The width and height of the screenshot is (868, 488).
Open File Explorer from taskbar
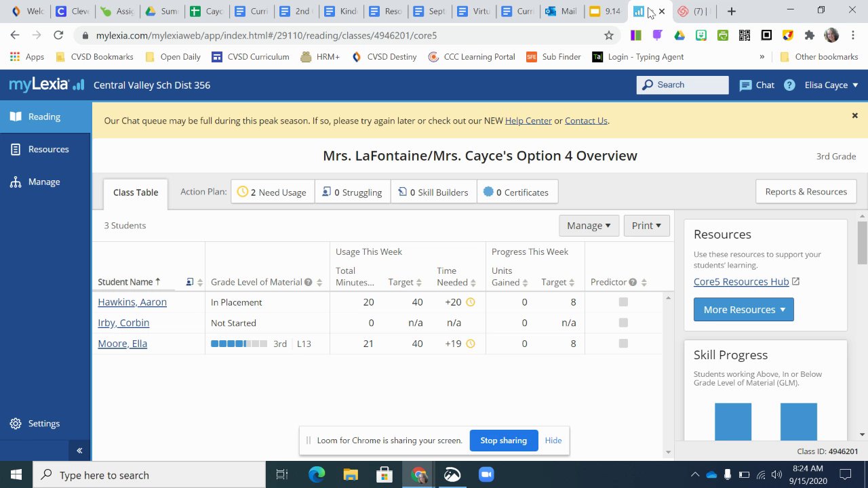(351, 475)
